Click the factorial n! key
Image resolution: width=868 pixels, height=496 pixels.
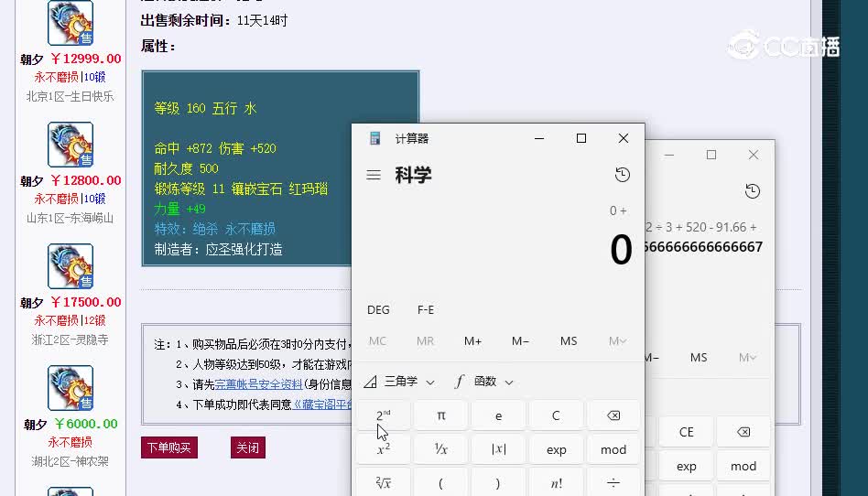(556, 483)
